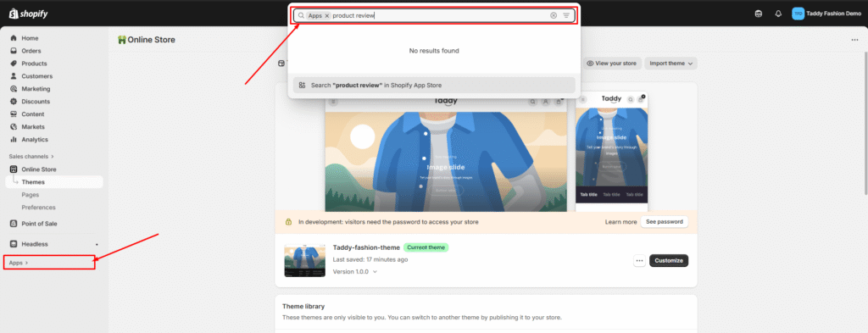This screenshot has height=333, width=868.
Task: Click the Point of Sale icon
Action: [x=14, y=224]
